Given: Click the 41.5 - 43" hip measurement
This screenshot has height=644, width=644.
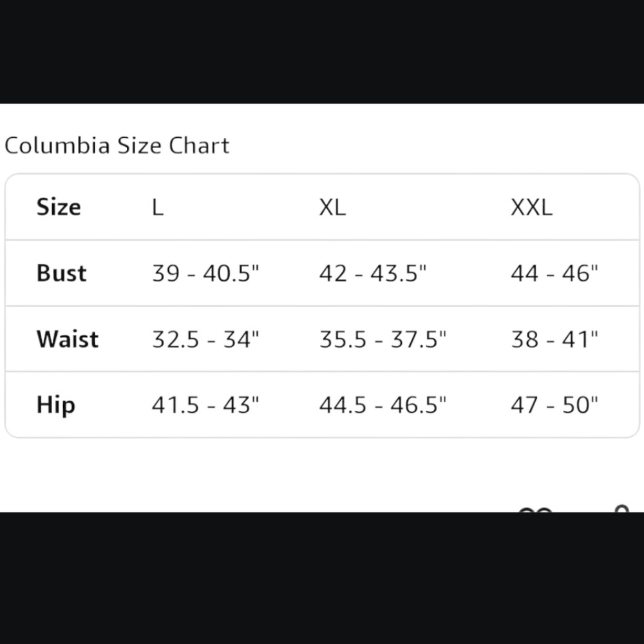Looking at the screenshot, I should point(206,405).
